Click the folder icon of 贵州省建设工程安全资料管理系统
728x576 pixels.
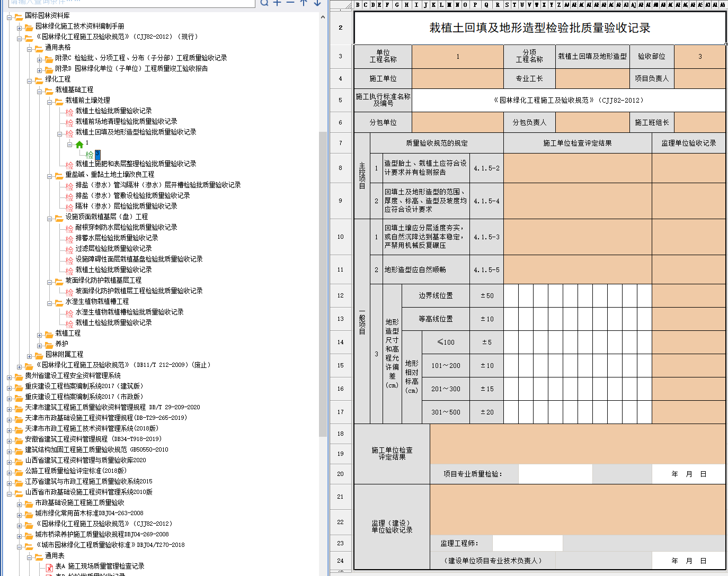click(19, 376)
